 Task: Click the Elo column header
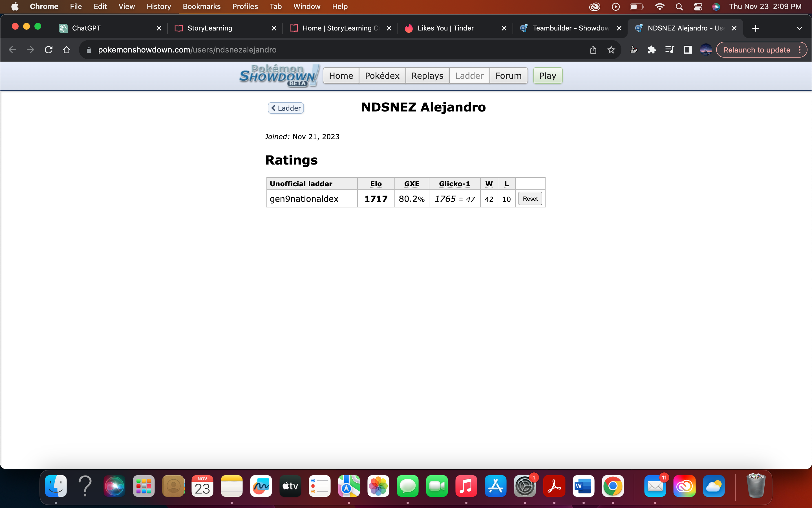(376, 184)
